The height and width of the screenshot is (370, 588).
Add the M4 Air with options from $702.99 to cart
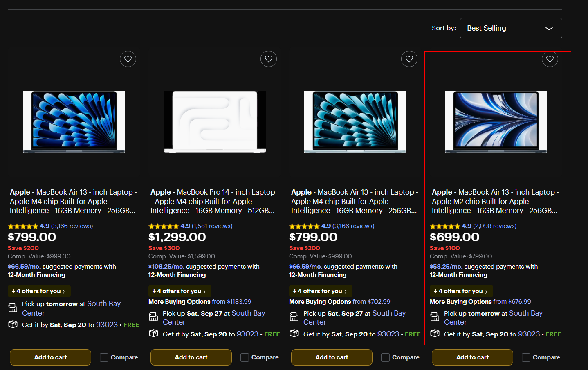click(x=332, y=357)
